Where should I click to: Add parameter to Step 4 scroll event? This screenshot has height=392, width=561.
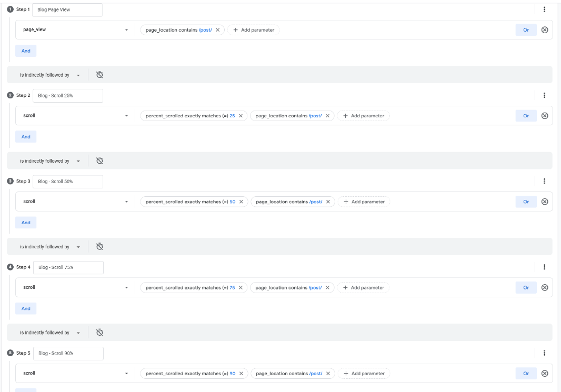coord(364,288)
